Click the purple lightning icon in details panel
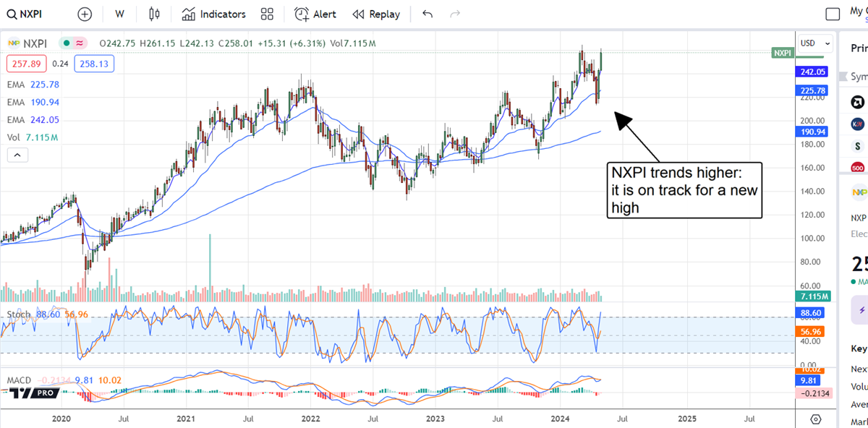The image size is (868, 428). click(861, 310)
